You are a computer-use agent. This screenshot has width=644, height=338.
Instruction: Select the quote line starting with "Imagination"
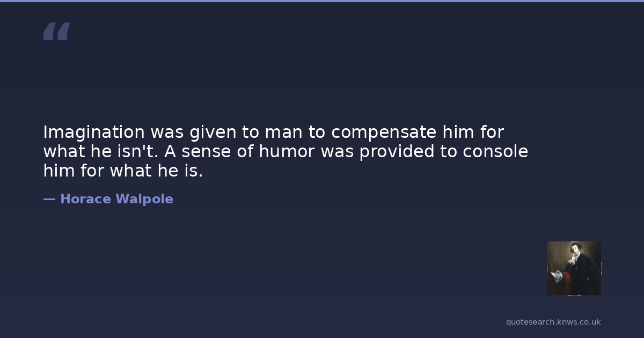[274, 132]
